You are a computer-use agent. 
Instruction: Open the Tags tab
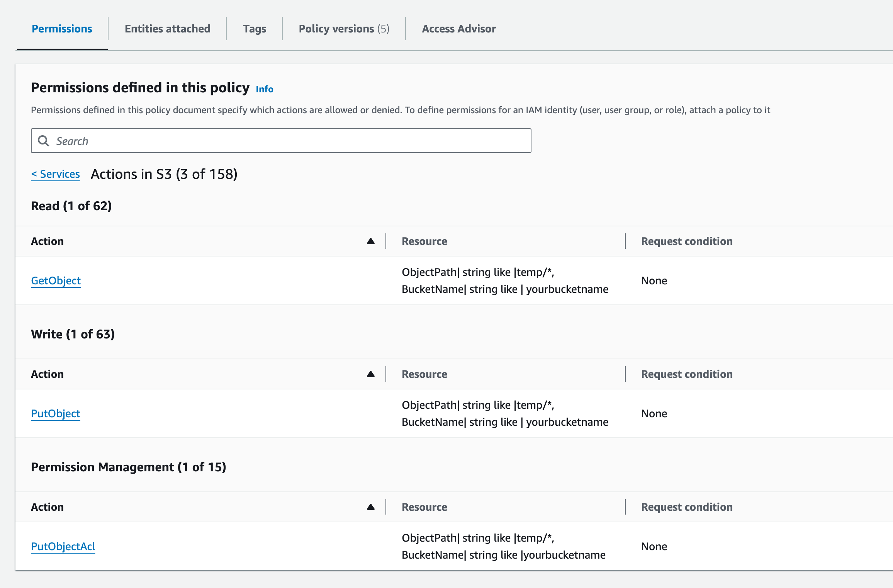[255, 29]
